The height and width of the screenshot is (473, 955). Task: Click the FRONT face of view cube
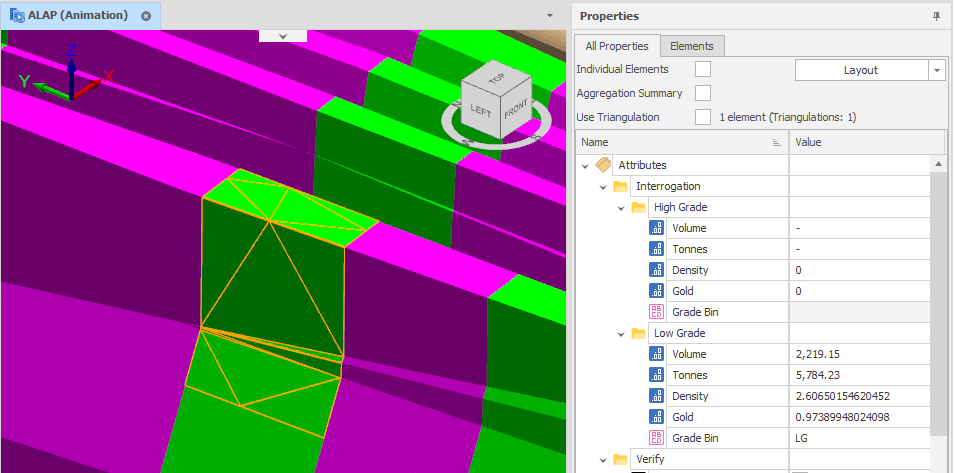pos(515,109)
